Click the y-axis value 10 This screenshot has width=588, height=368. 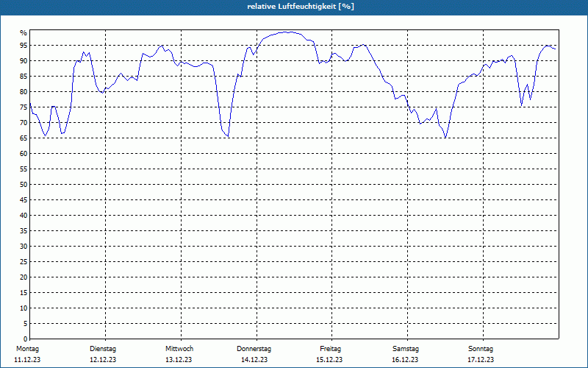24,308
